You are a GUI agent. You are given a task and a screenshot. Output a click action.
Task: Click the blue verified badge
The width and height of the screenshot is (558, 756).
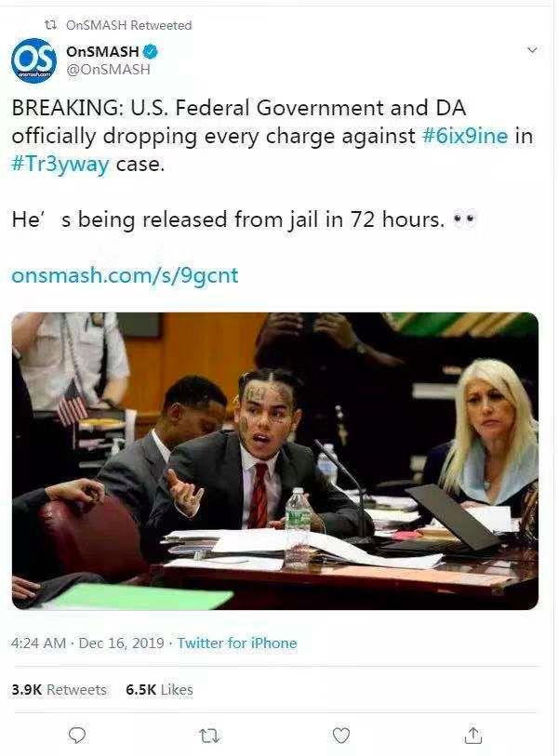(x=151, y=50)
